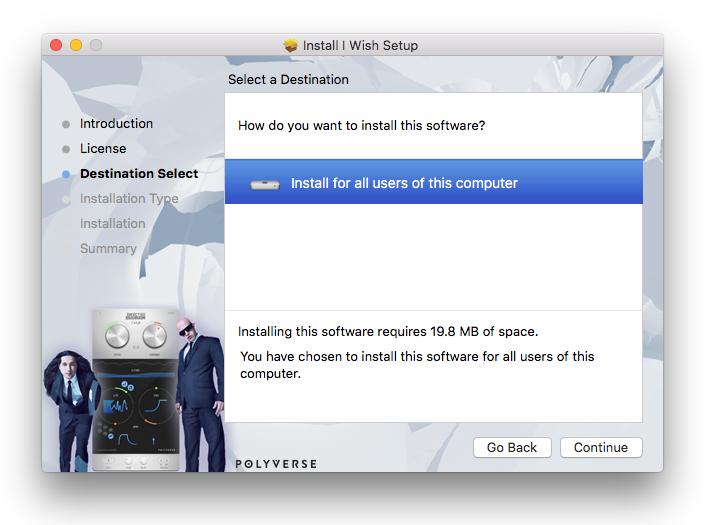
Task: Click the License step in sidebar
Action: [103, 149]
